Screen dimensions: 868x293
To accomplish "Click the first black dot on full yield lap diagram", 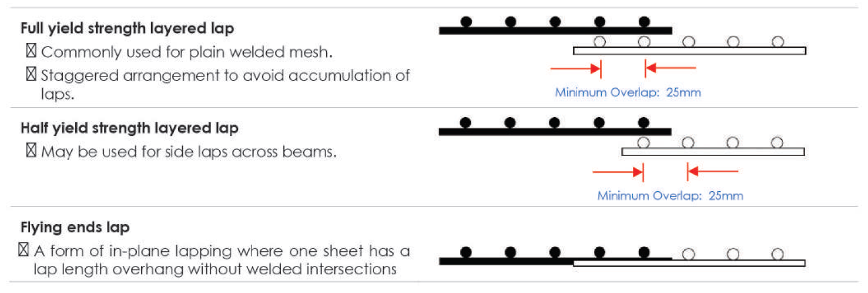I will point(466,22).
